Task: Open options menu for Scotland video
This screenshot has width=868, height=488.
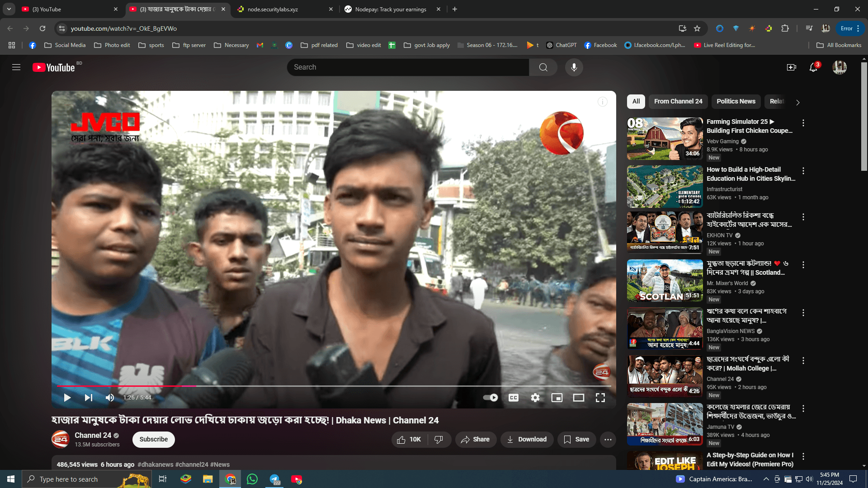Action: click(803, 265)
